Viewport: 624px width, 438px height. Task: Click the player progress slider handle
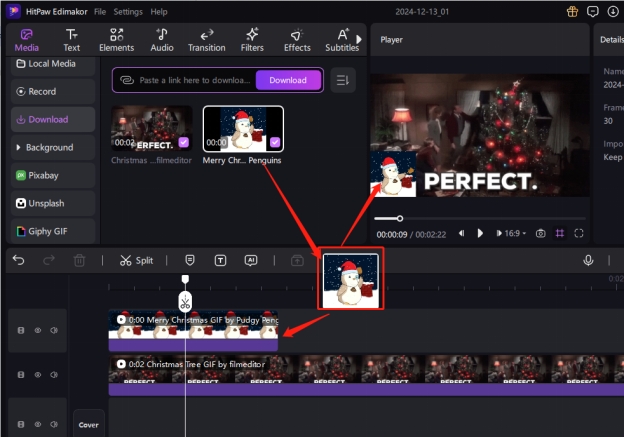pyautogui.click(x=400, y=218)
